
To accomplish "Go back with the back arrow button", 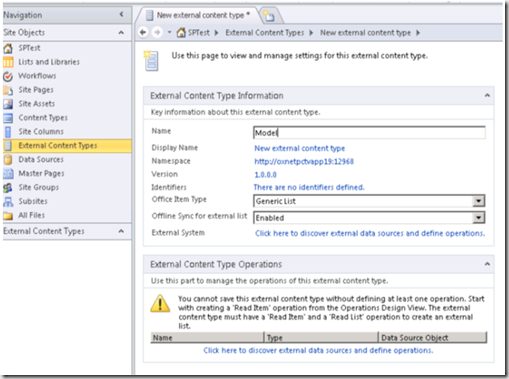I will pos(143,33).
